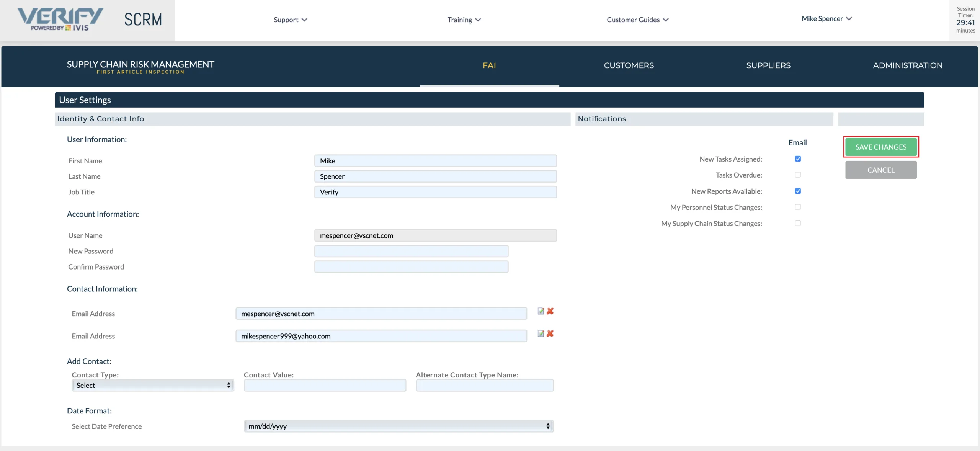Open the SUPPLIERS tab
The image size is (980, 451).
[x=768, y=65]
